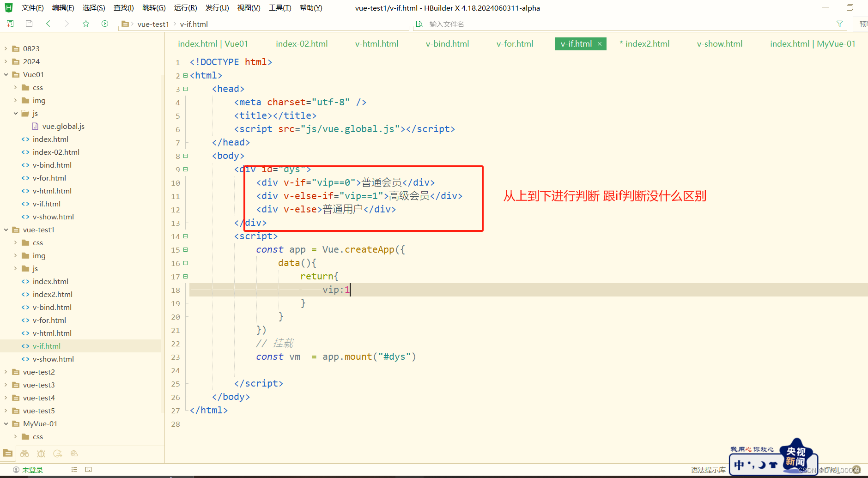
Task: Click the HBuilder X logo icon
Action: click(x=9, y=7)
